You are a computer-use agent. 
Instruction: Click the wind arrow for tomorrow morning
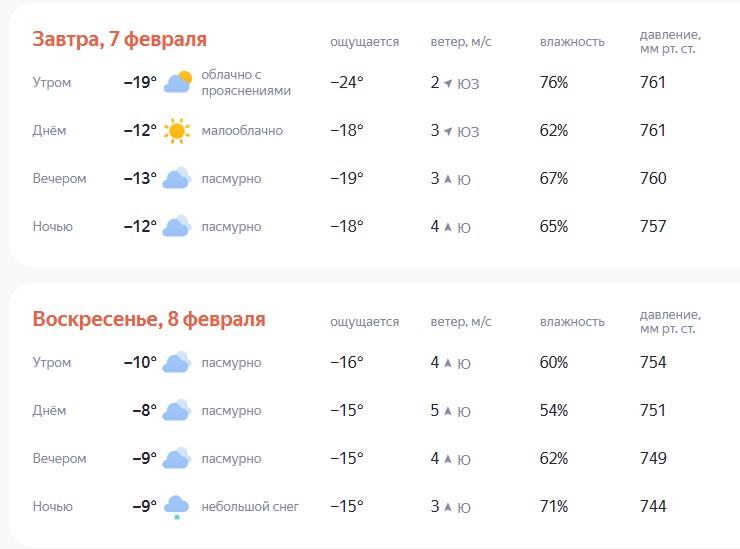pos(448,83)
